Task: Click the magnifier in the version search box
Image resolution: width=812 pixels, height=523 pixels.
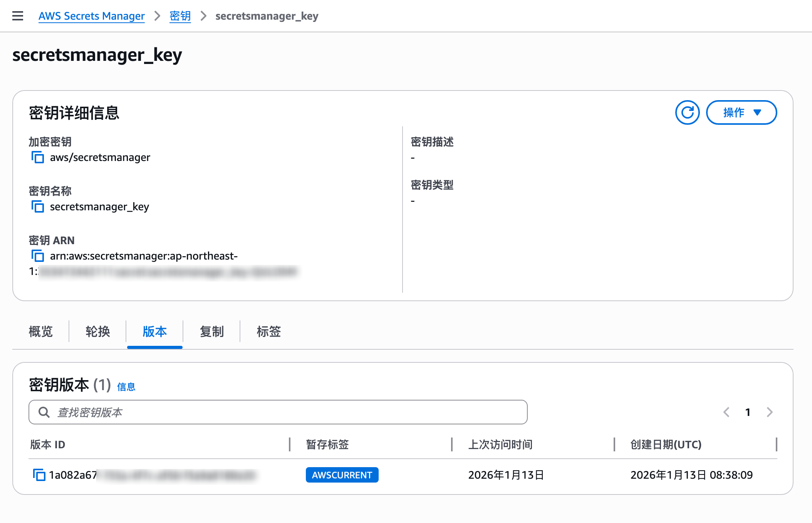Action: click(x=44, y=412)
